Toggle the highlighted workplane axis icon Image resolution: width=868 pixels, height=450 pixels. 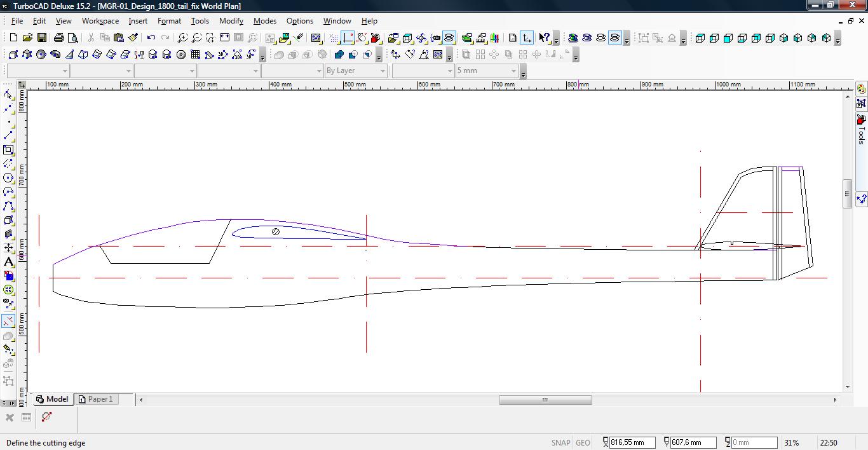(x=527, y=37)
